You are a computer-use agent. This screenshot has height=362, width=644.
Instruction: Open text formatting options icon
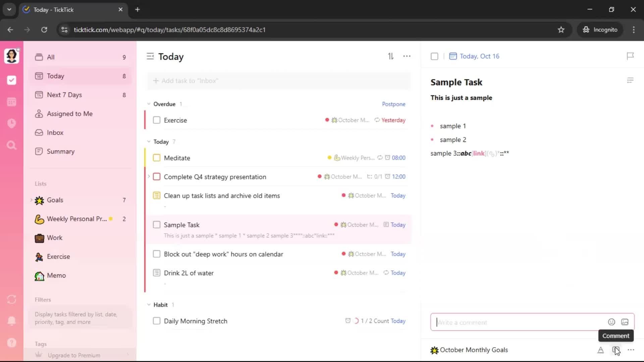pos(600,350)
